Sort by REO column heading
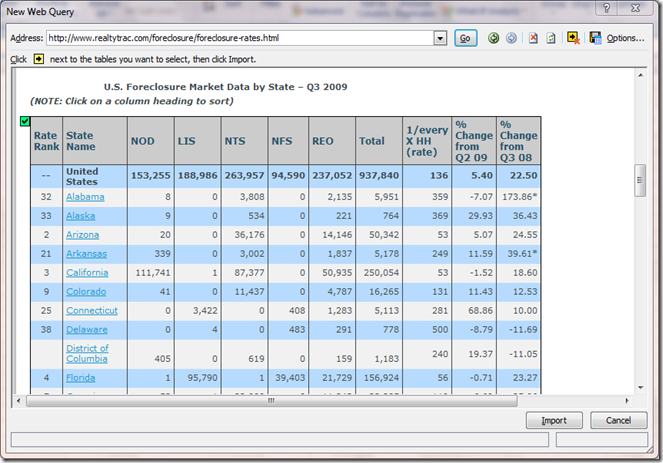This screenshot has height=463, width=663. click(x=332, y=141)
